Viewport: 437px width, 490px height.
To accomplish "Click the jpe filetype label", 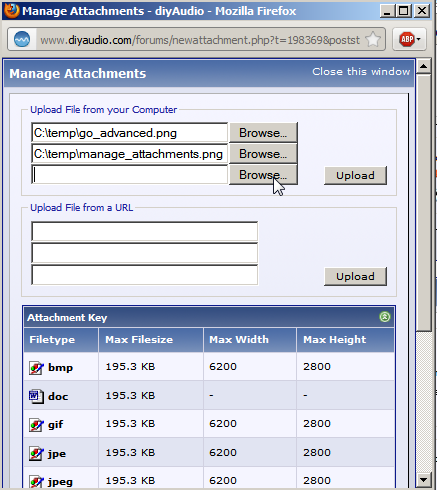I will point(57,454).
